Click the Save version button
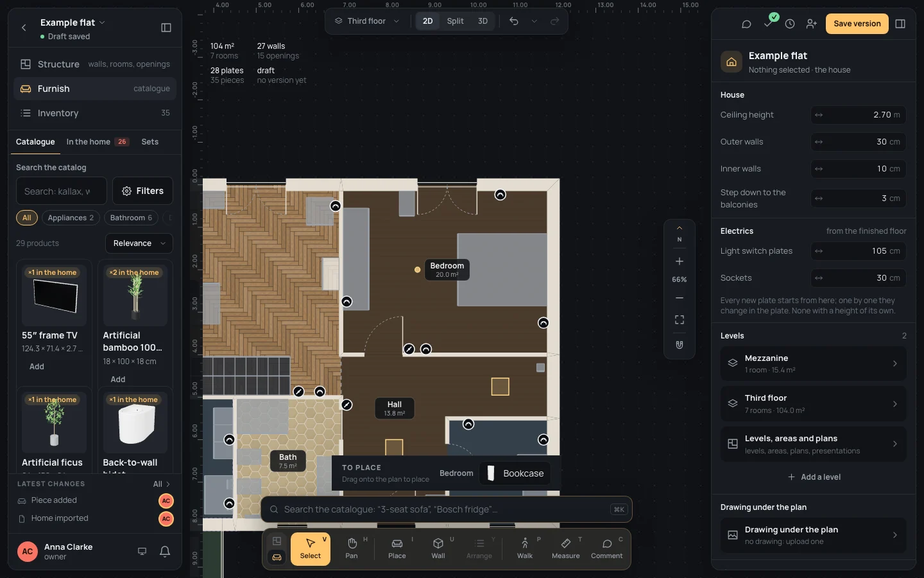Screen dimensions: 924x578 pyautogui.click(x=857, y=24)
